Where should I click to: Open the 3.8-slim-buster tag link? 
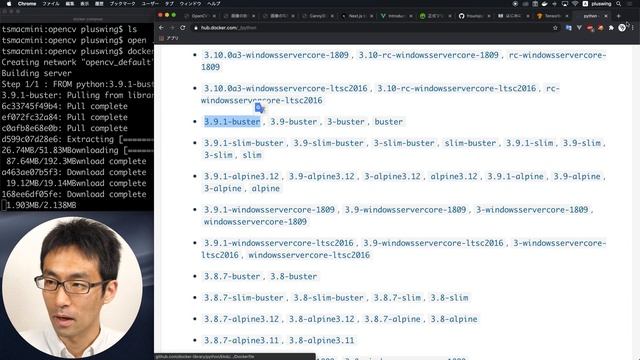pyautogui.click(x=328, y=298)
